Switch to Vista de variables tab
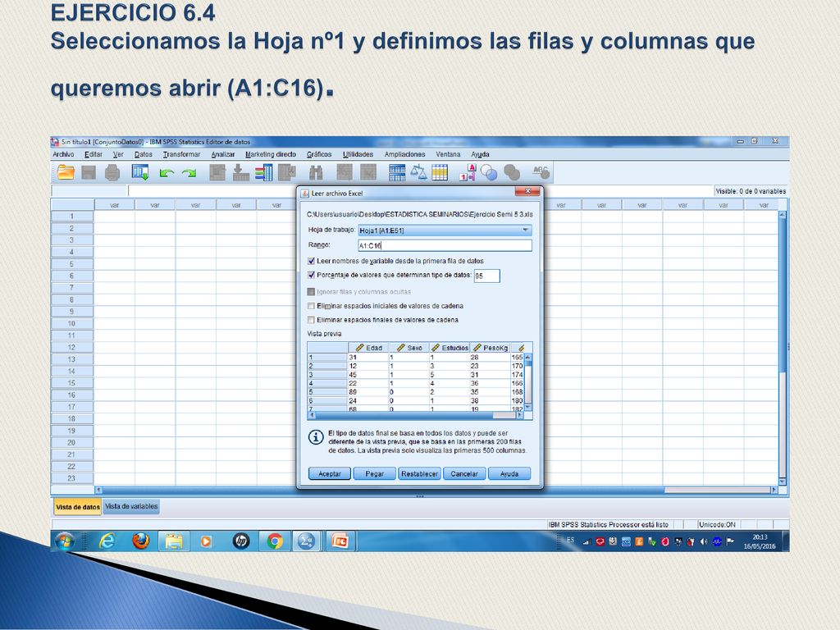The width and height of the screenshot is (840, 630). [131, 506]
